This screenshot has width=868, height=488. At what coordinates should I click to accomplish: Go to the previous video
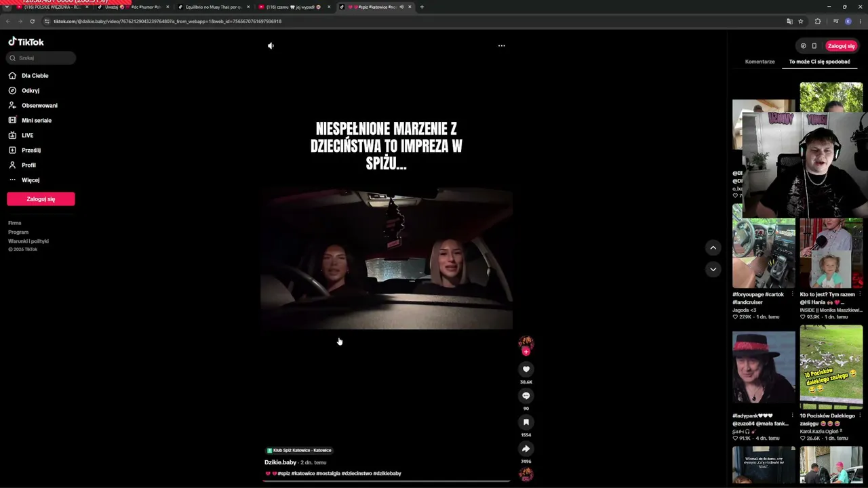[713, 248]
